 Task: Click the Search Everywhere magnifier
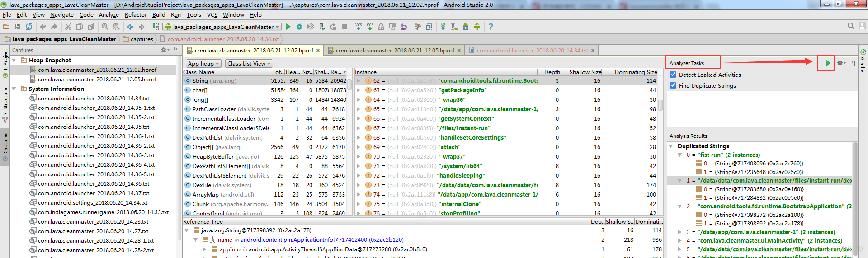coord(851,26)
